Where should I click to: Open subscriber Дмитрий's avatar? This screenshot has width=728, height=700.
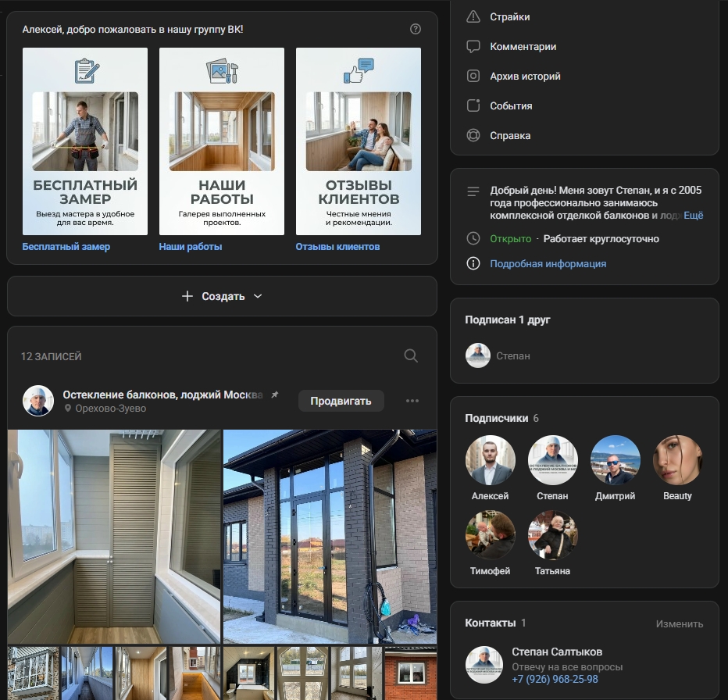pos(616,460)
